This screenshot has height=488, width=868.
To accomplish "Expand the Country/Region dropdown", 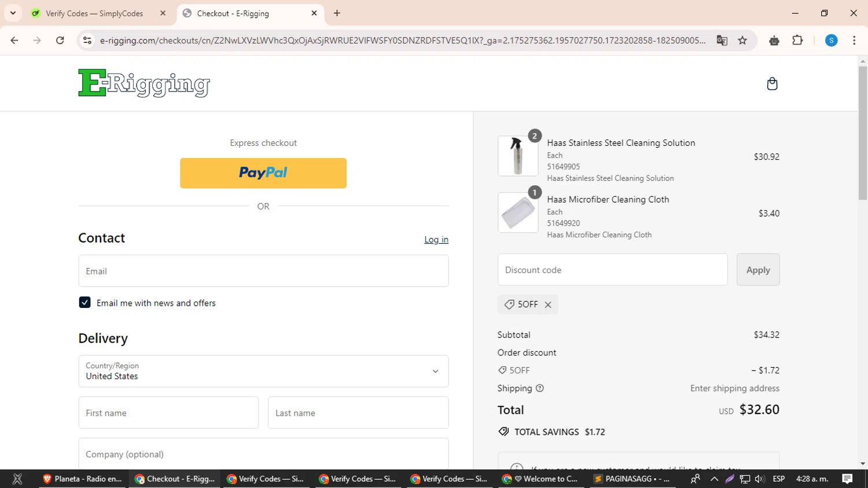I will point(263,371).
